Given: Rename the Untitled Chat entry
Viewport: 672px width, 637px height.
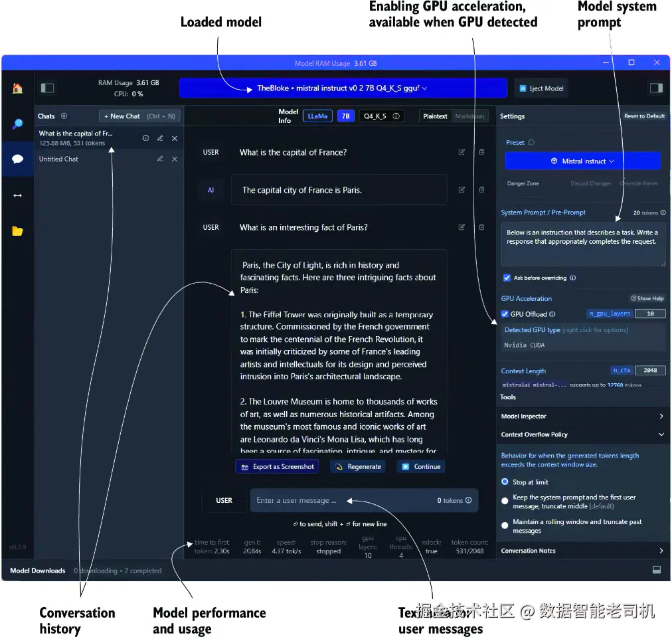Looking at the screenshot, I should tap(160, 159).
